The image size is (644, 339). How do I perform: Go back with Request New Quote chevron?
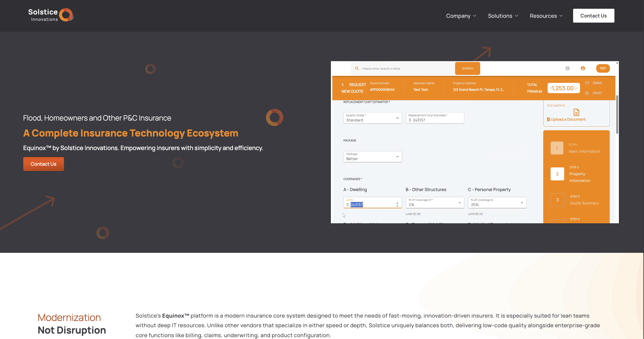point(343,85)
